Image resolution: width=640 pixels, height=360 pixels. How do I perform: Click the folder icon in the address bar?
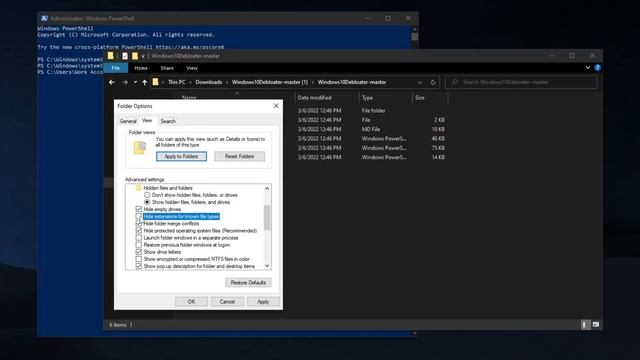pyautogui.click(x=156, y=82)
